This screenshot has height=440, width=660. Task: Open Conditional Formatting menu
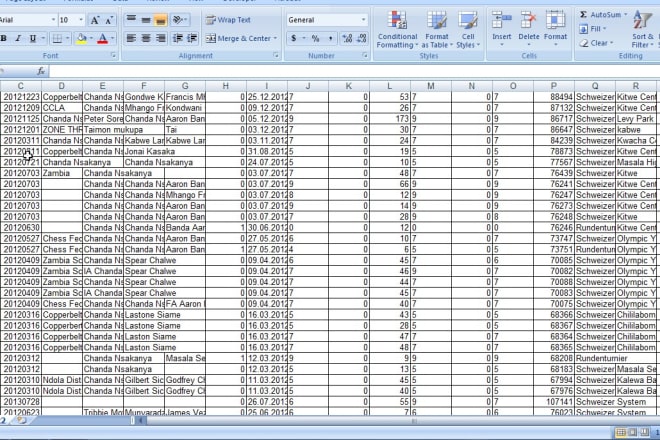pos(397,29)
